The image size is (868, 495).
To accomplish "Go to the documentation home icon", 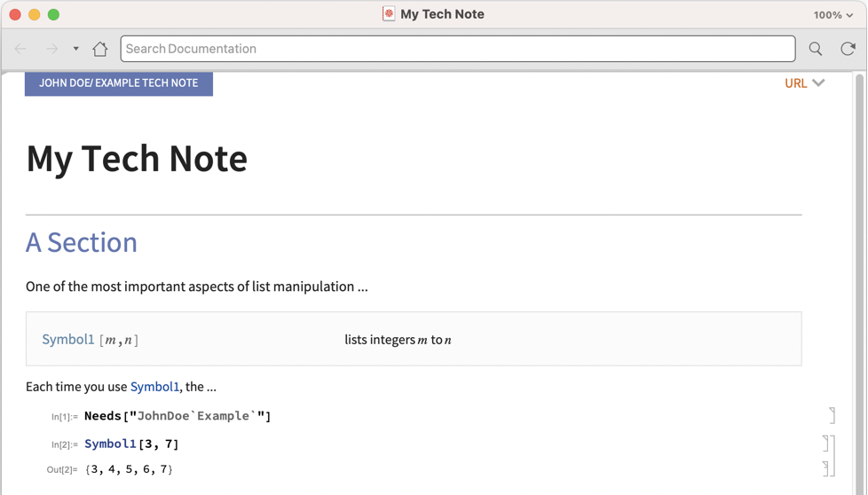I will point(100,49).
